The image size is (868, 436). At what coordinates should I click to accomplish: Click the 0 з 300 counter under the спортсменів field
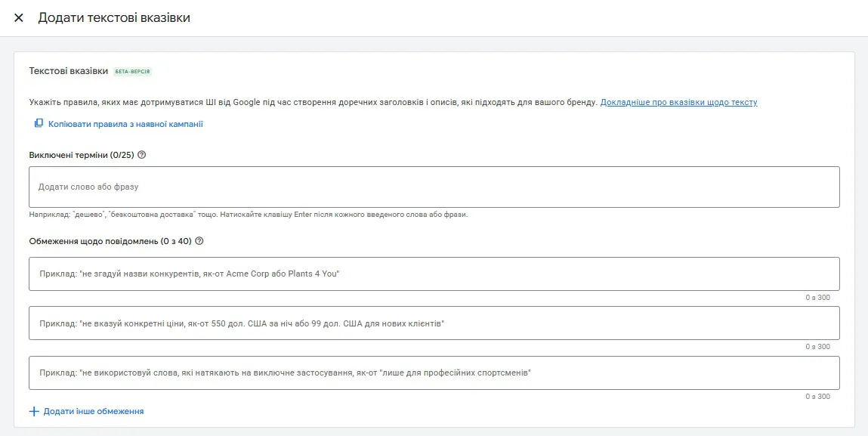(x=817, y=397)
